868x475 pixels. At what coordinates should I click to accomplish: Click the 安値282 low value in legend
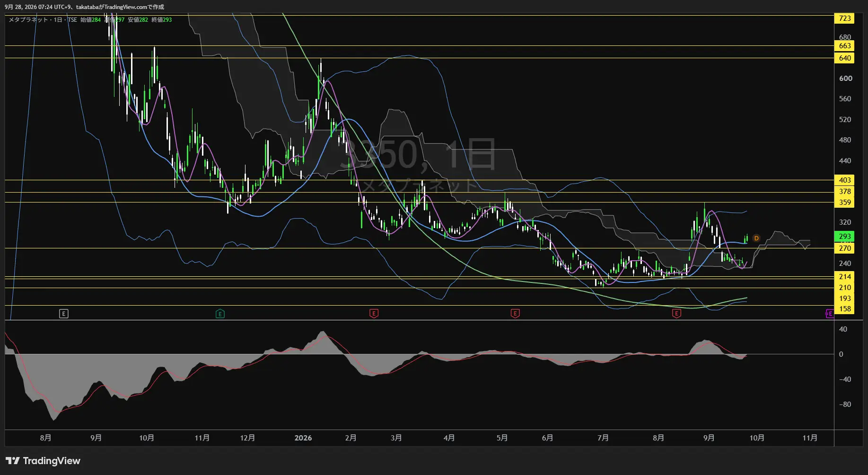pyautogui.click(x=138, y=20)
